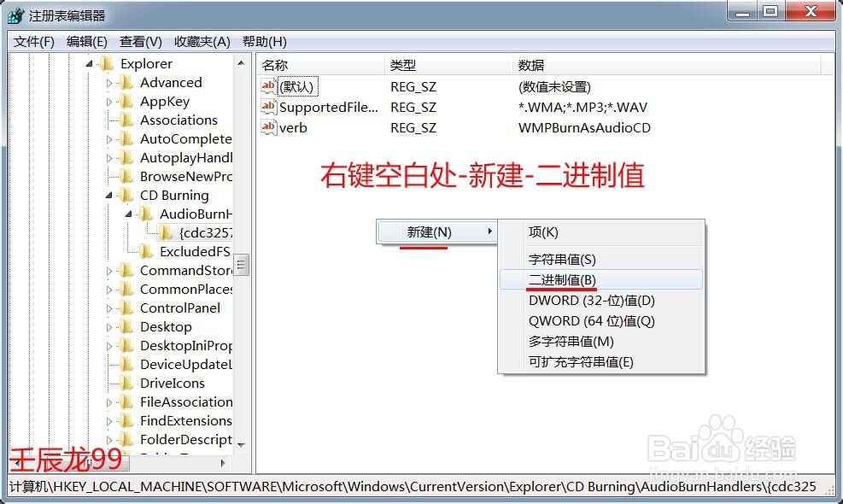Screen dimensions: 843x504
Task: Click the CommandStore folder icon
Action: pyautogui.click(x=126, y=271)
